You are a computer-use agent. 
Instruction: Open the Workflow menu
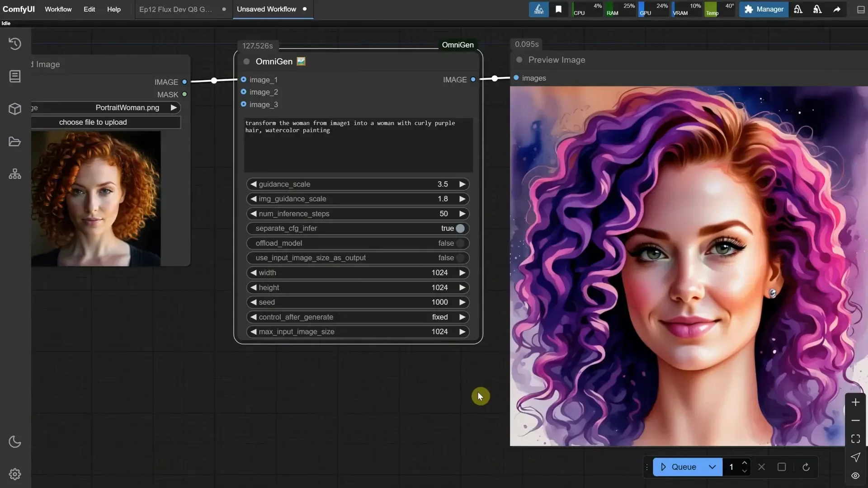(58, 9)
